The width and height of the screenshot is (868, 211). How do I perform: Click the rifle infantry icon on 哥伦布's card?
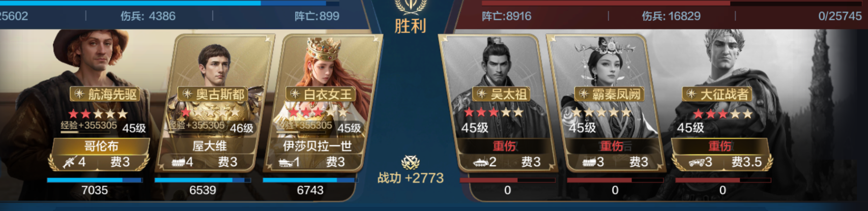coord(69,162)
